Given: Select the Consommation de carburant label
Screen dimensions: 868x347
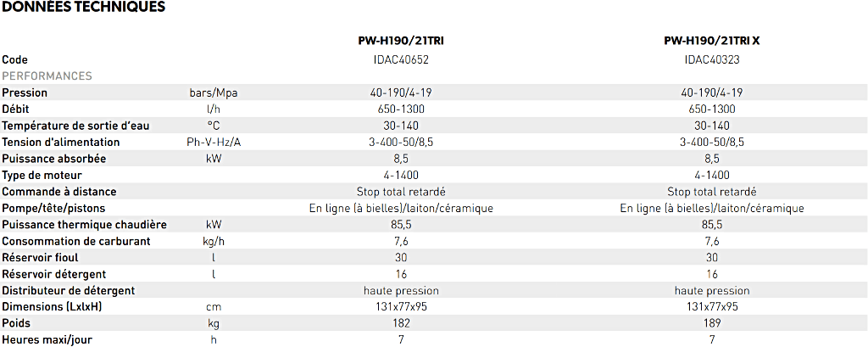Looking at the screenshot, I should pos(76,241).
